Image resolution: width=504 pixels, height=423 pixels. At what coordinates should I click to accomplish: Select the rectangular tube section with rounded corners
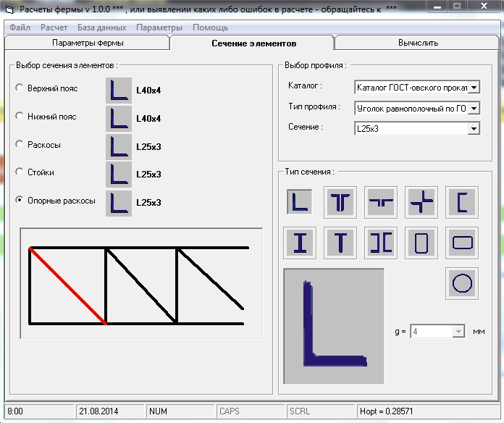(x=462, y=242)
